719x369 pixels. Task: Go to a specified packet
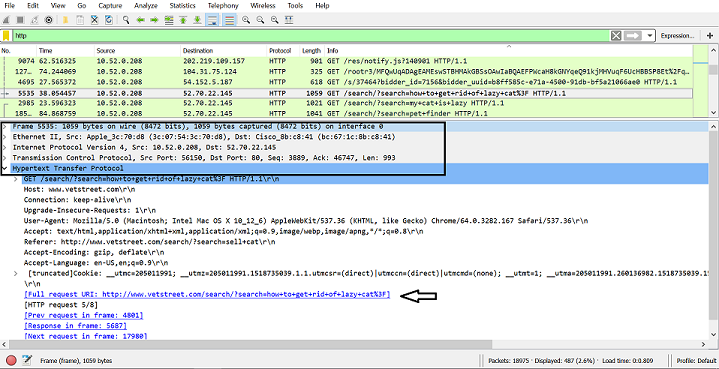169,20
